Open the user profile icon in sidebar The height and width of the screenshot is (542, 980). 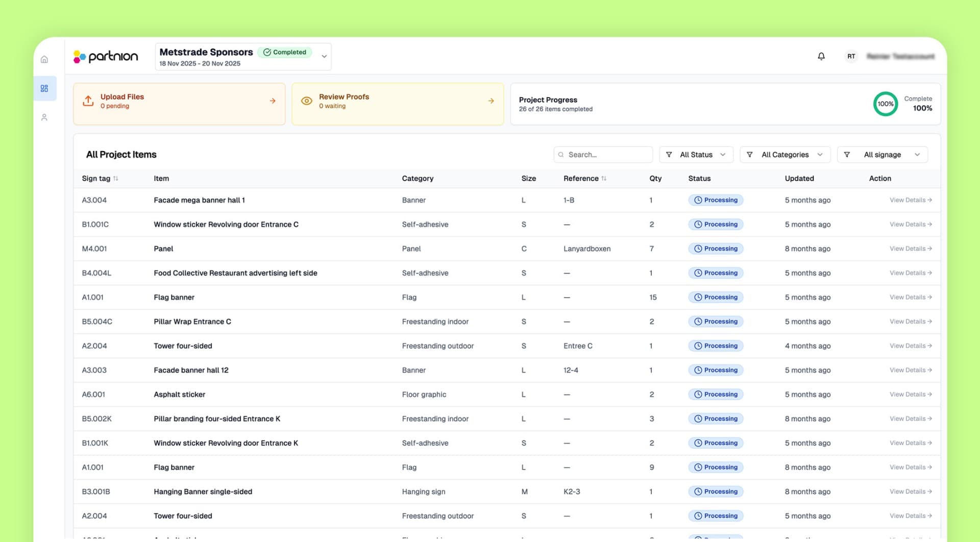tap(44, 117)
